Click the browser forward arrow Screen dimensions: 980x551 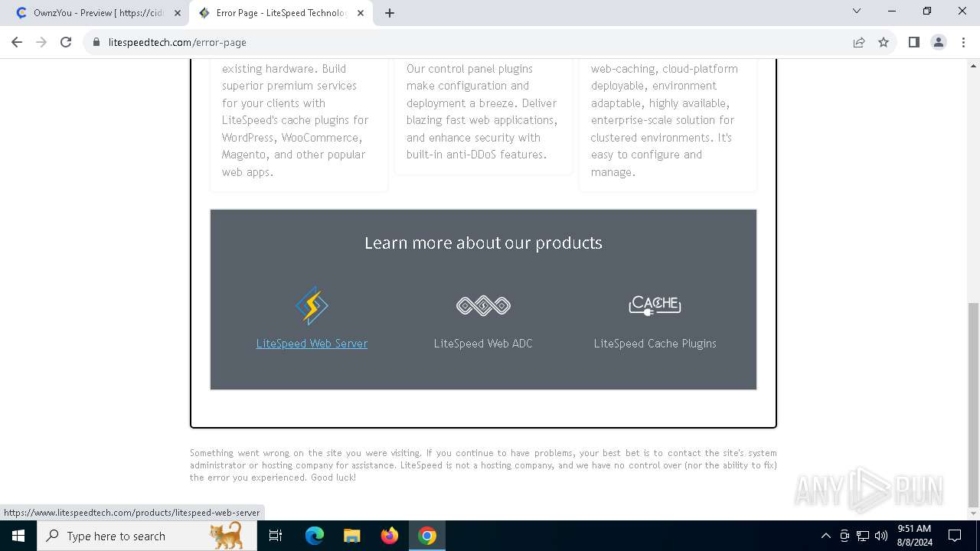[41, 42]
